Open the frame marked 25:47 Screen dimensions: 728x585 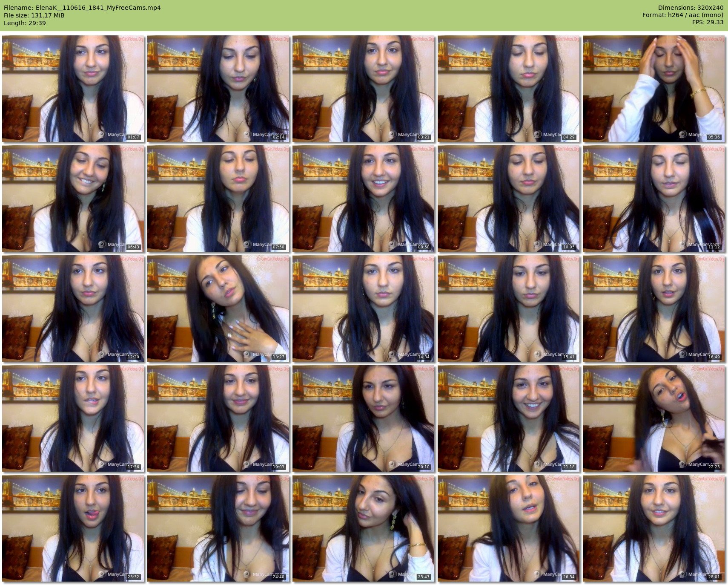(x=364, y=528)
